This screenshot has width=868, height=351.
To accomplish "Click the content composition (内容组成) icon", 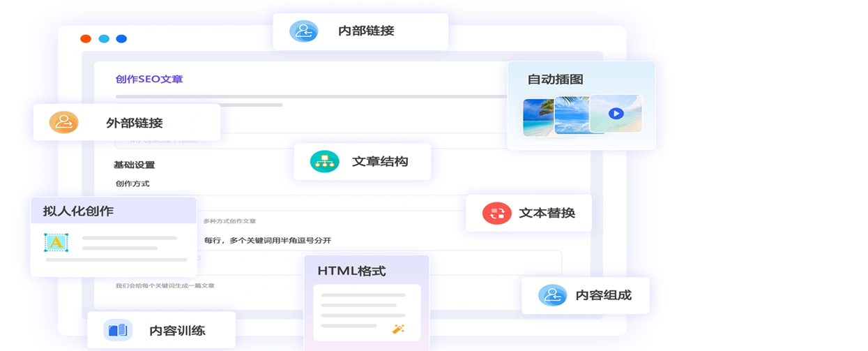I will (552, 295).
